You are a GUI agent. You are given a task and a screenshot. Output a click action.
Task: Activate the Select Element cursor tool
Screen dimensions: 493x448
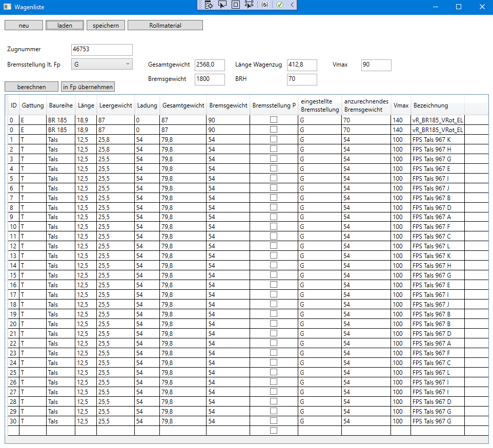222,5
